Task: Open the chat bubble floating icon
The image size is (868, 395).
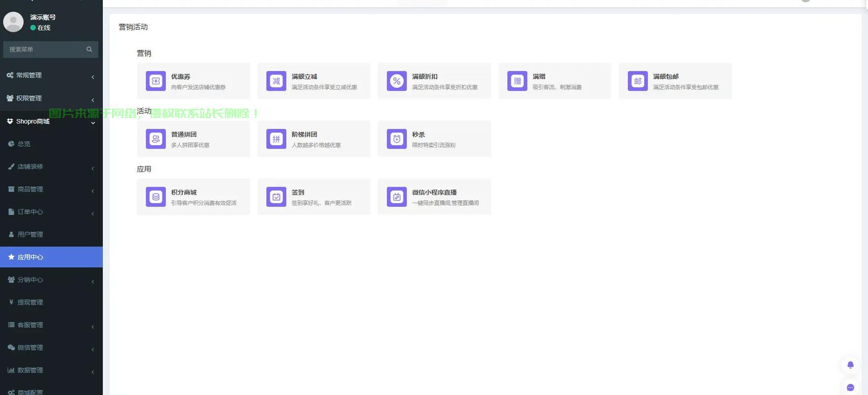Action: [850, 388]
